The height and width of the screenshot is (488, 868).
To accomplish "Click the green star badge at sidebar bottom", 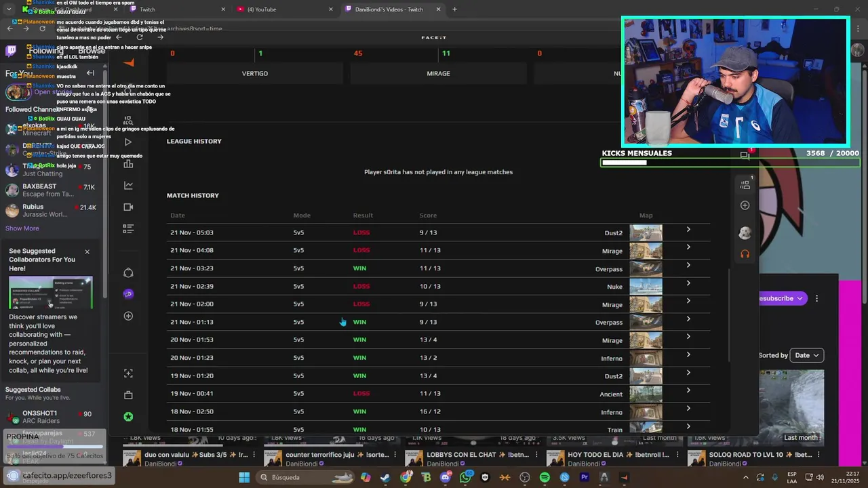I will pos(128,417).
